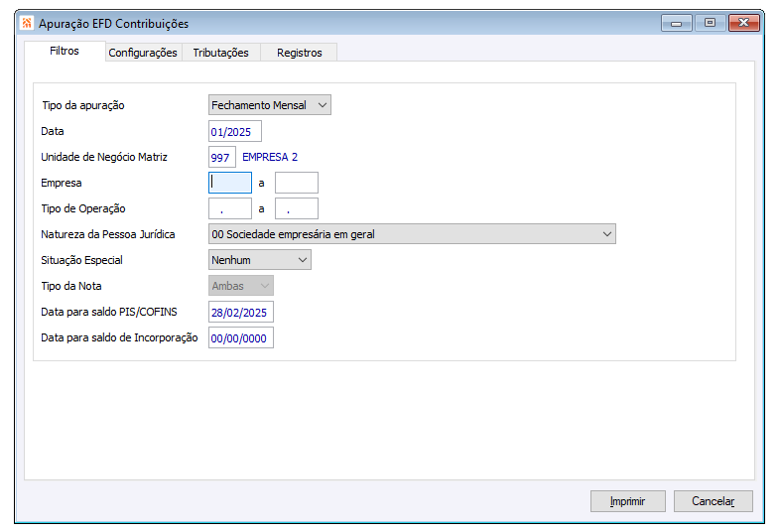Click the ending Tipo de Operação field
The width and height of the screenshot is (780, 532).
coord(297,208)
